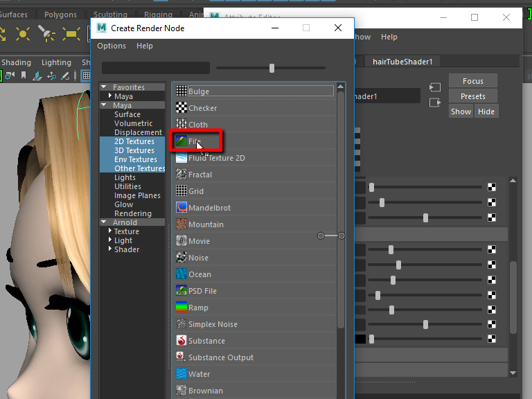Collapse the Maya tree section

[x=104, y=105]
